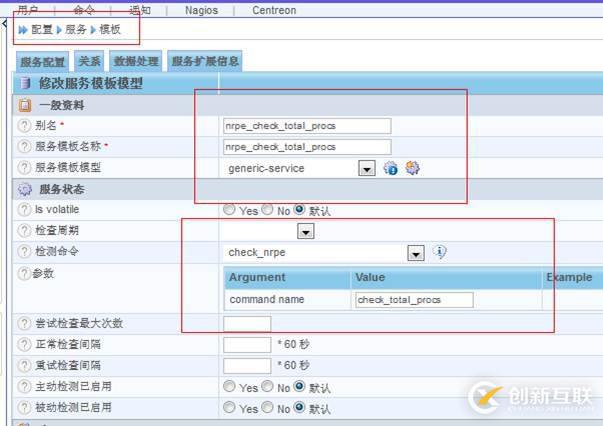Select No for 主动检测已启用

[267, 386]
